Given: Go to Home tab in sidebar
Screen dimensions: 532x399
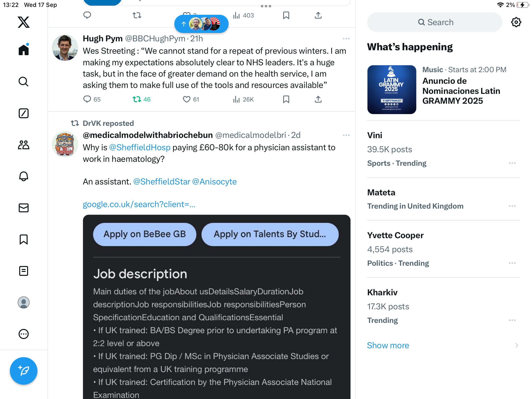Looking at the screenshot, I should (x=24, y=50).
